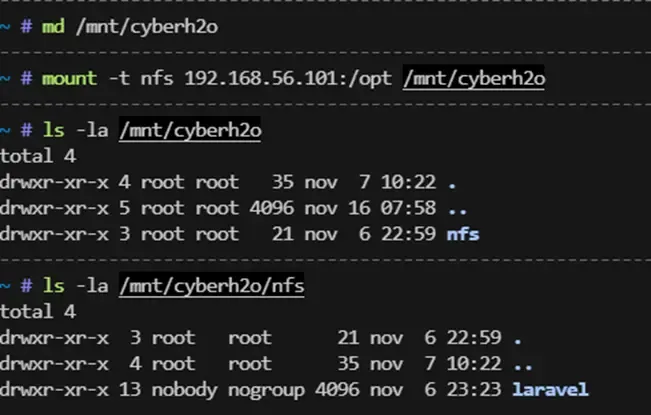
Task: Click the /mnt/cyberh2o path after md
Action: 143,27
